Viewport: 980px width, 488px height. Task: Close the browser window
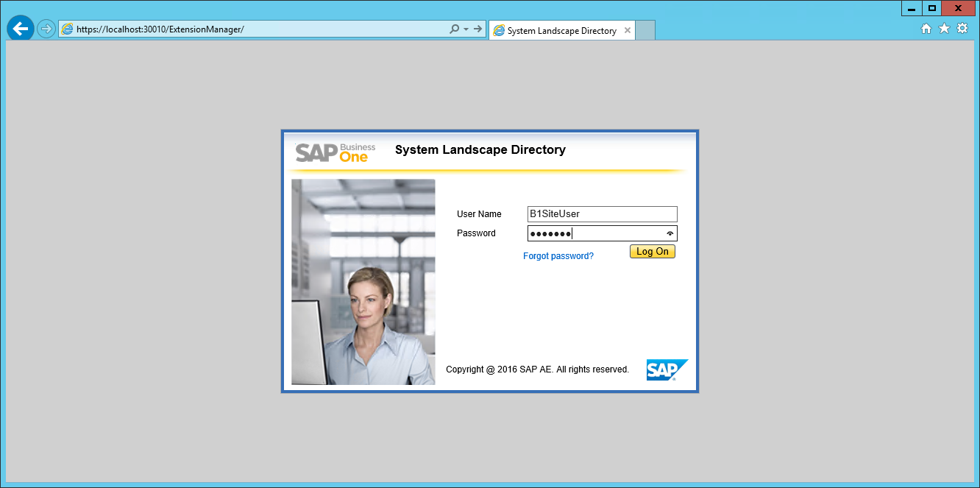click(x=959, y=8)
